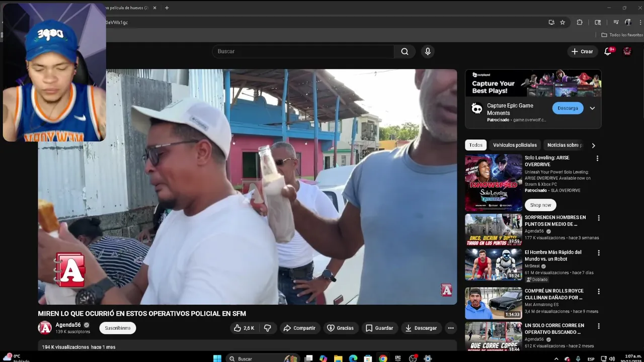This screenshot has height=362, width=644.
Task: Show more category chips with the arrow
Action: pyautogui.click(x=593, y=145)
